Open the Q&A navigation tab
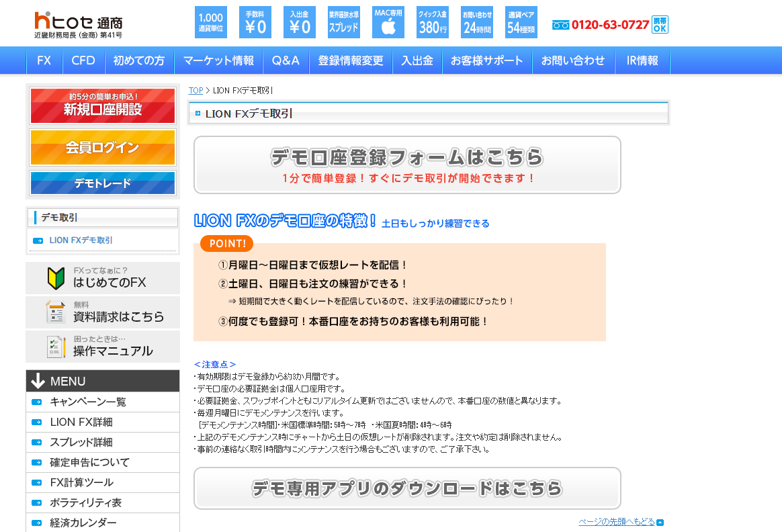 286,60
